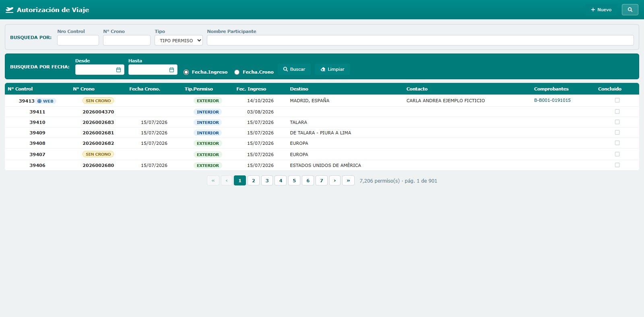644x317 pixels.
Task: Focus the N° Crono input field
Action: click(x=127, y=40)
